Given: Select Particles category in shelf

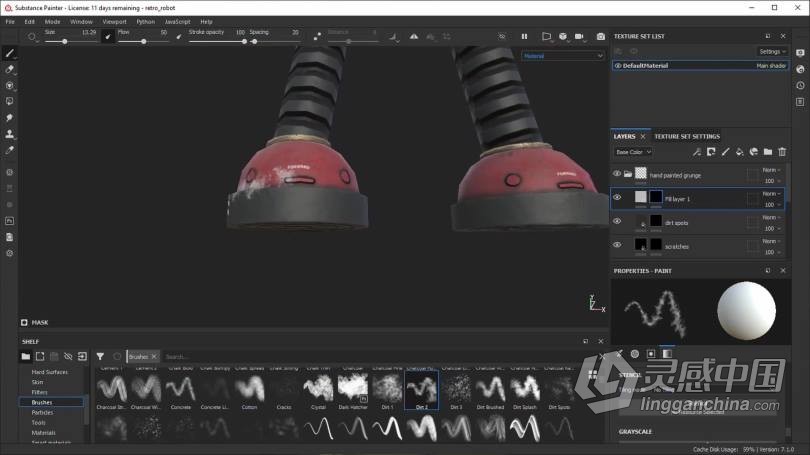Looking at the screenshot, I should click(x=42, y=413).
